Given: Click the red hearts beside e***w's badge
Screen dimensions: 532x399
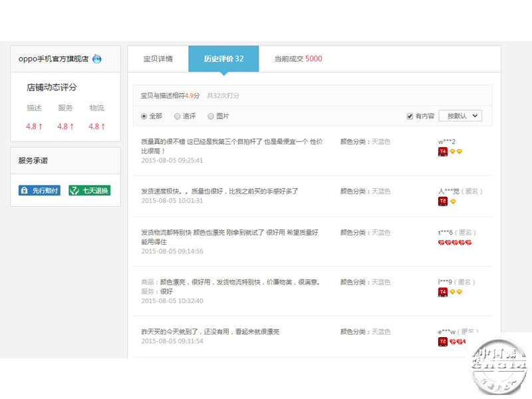Looking at the screenshot, I should pos(458,342).
